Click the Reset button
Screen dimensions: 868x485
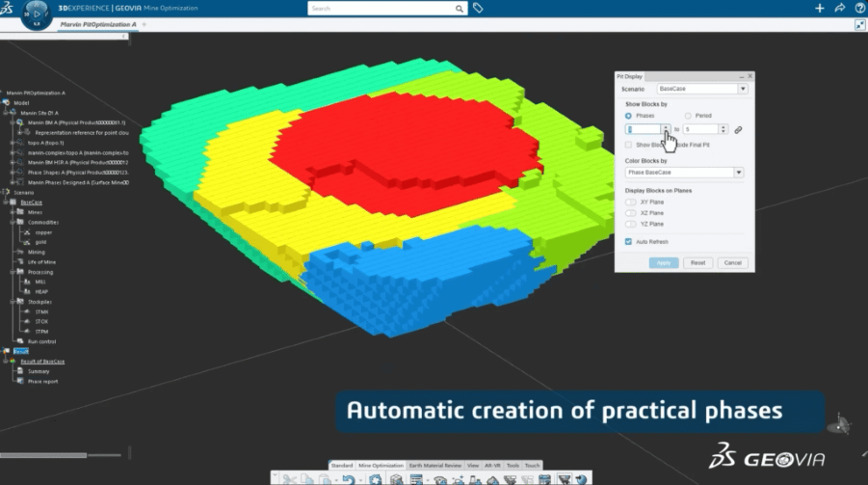coord(698,262)
